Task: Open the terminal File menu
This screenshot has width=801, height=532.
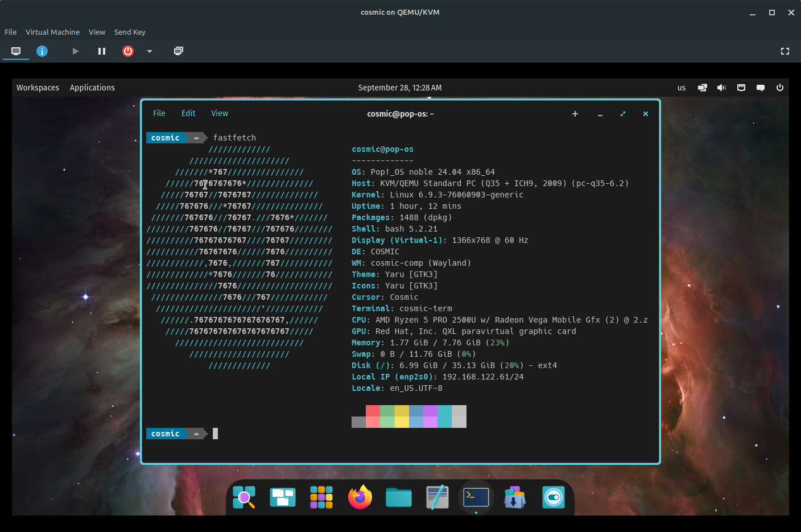Action: [159, 113]
